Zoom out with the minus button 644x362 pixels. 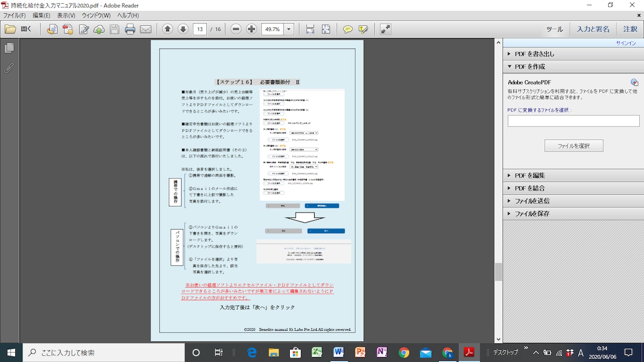click(236, 30)
